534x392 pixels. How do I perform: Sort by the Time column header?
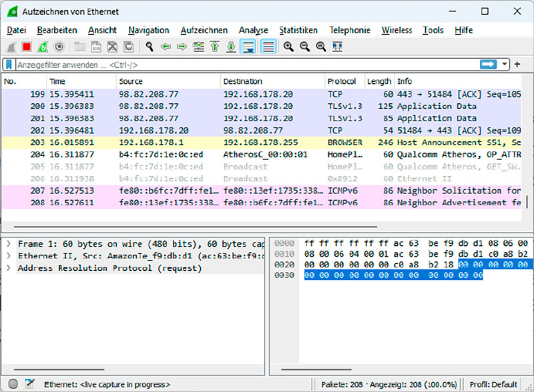pos(81,81)
